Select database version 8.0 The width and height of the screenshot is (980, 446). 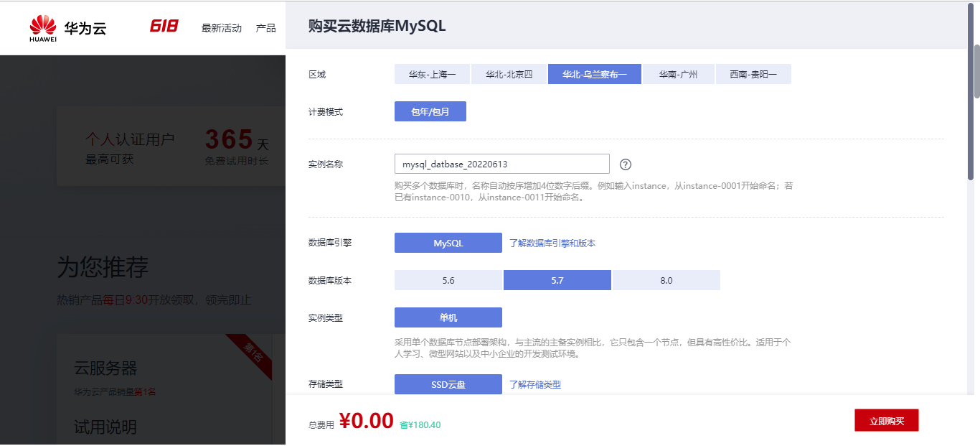(x=666, y=280)
